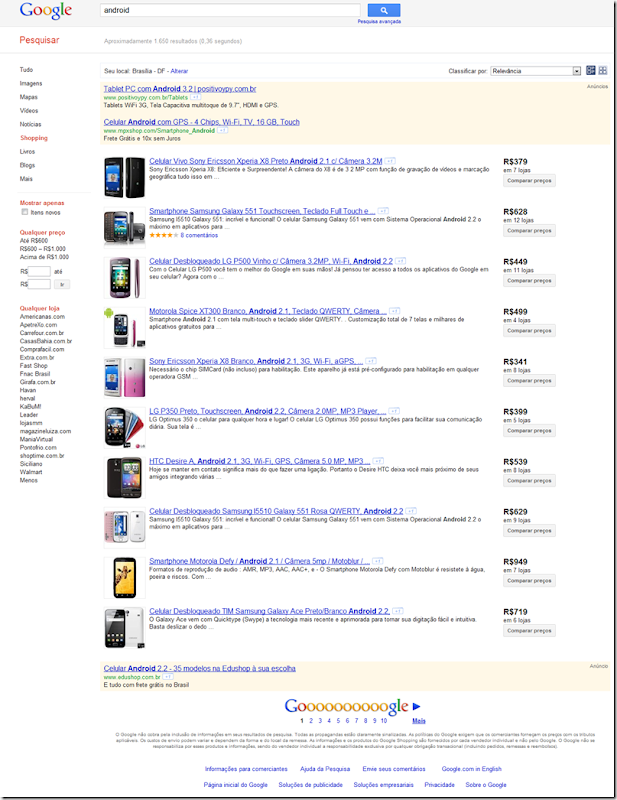The width and height of the screenshot is (617, 800).
Task: Click +1 badge next to TIM Galaxy Ace
Action: coord(398,611)
